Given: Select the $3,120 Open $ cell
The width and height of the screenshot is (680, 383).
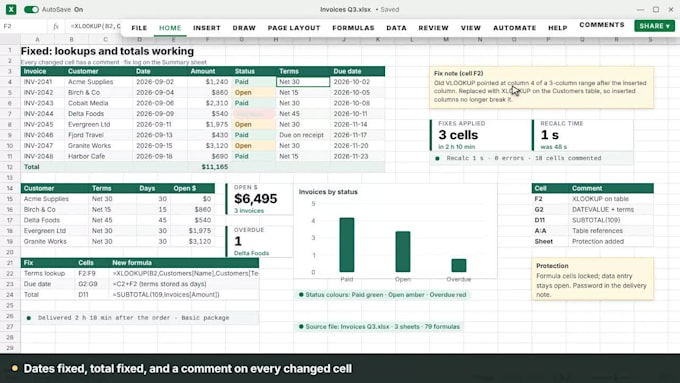Looking at the screenshot, I should point(193,241).
